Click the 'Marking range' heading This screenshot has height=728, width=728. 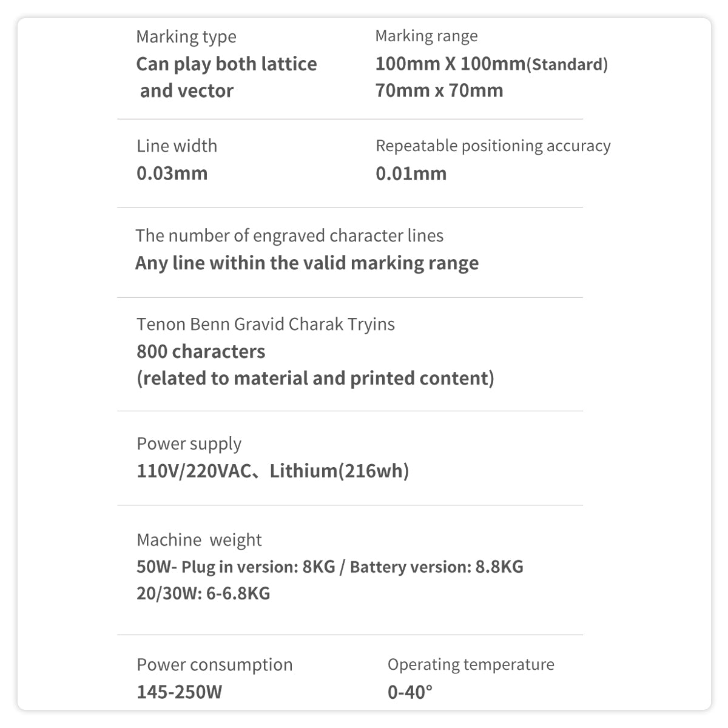point(426,36)
